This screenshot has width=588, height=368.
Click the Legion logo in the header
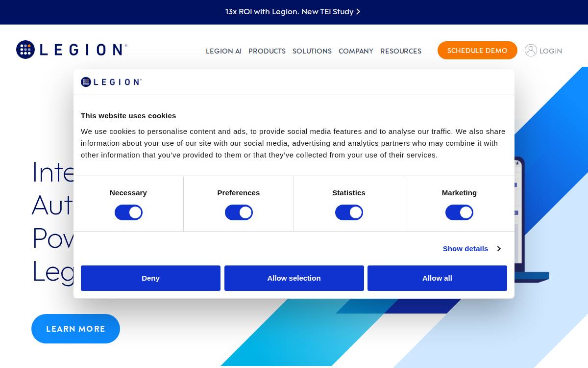(72, 50)
